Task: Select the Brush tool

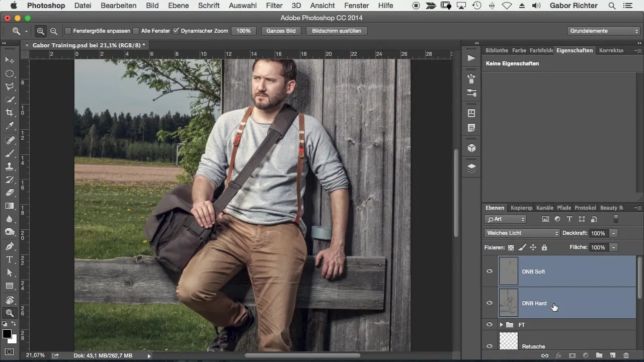Action: [10, 153]
